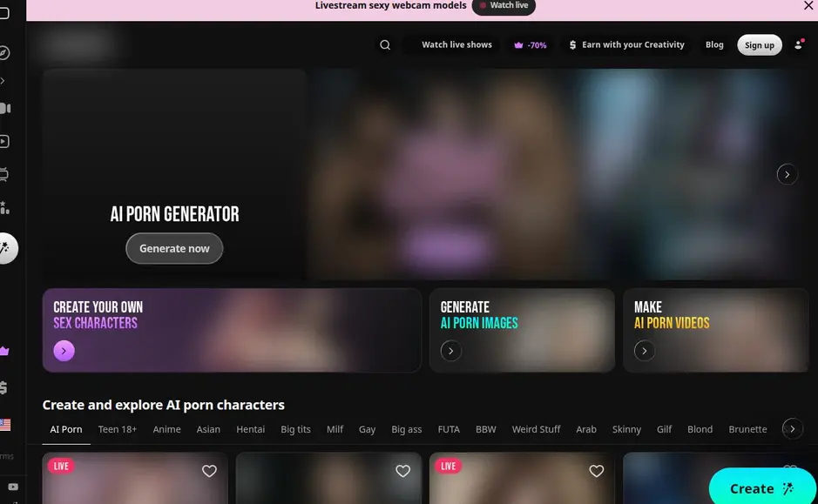Open the dollar sign icon in sidebar
The height and width of the screenshot is (504, 818).
click(3, 387)
